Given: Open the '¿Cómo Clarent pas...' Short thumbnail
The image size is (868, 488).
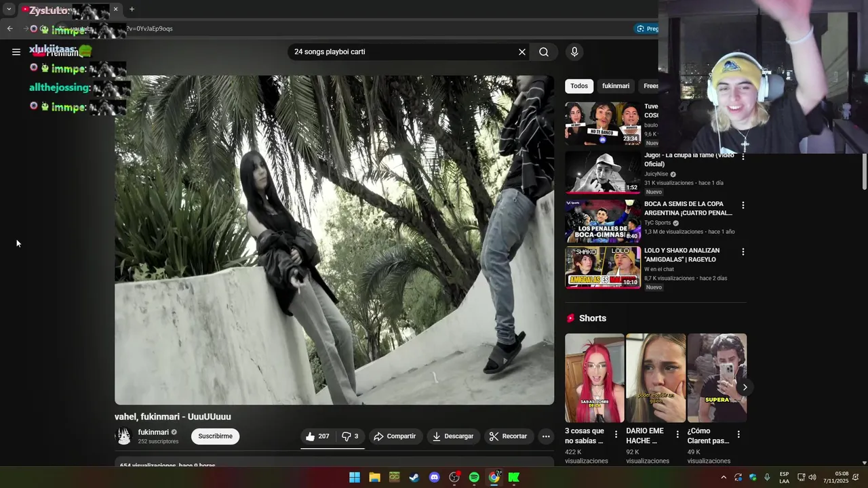Looking at the screenshot, I should click(717, 378).
